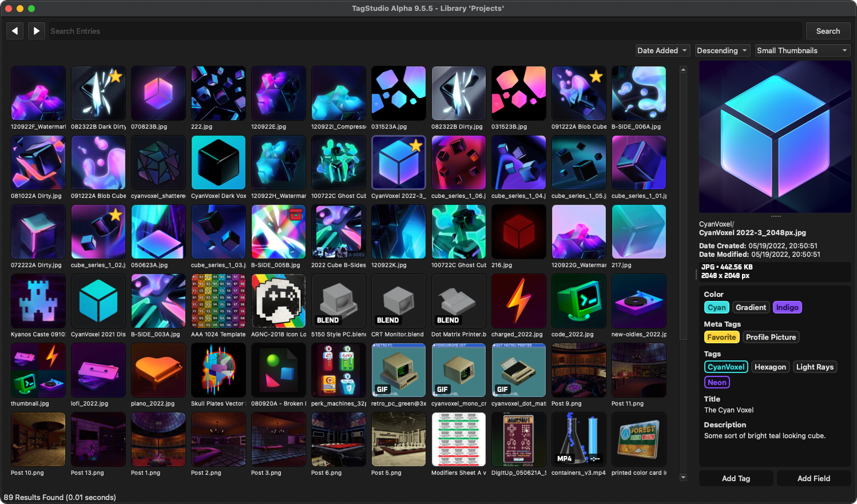
Task: Click the forward navigation arrow
Action: pyautogui.click(x=36, y=31)
